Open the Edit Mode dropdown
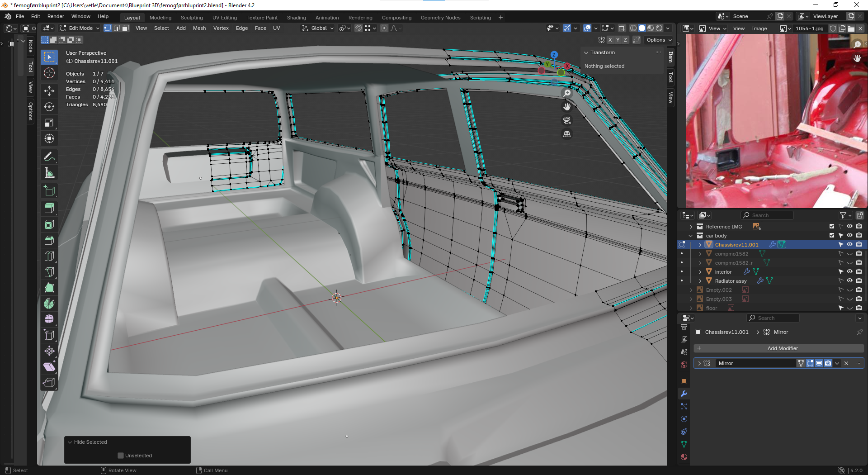 (80, 28)
